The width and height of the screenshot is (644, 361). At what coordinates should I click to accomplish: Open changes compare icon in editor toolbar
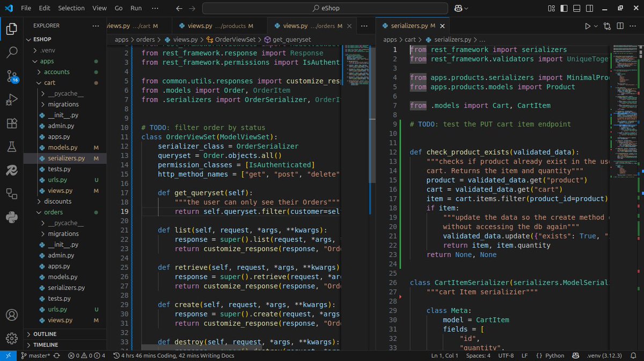pyautogui.click(x=607, y=26)
